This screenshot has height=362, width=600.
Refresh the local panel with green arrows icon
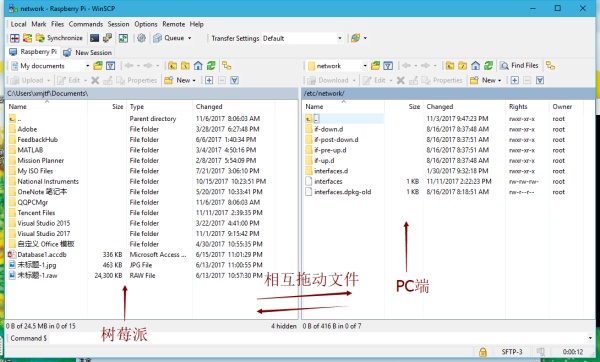pyautogui.click(x=211, y=66)
